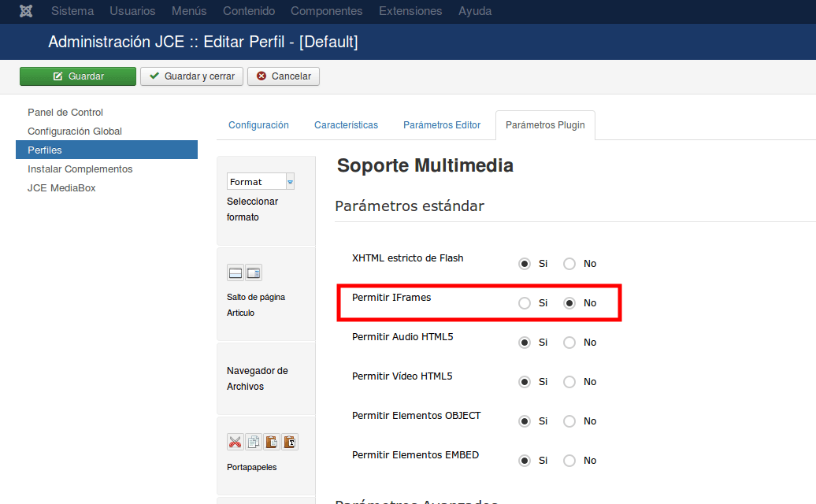Click the Soporte Multimedia heading
816x504 pixels.
coord(425,165)
